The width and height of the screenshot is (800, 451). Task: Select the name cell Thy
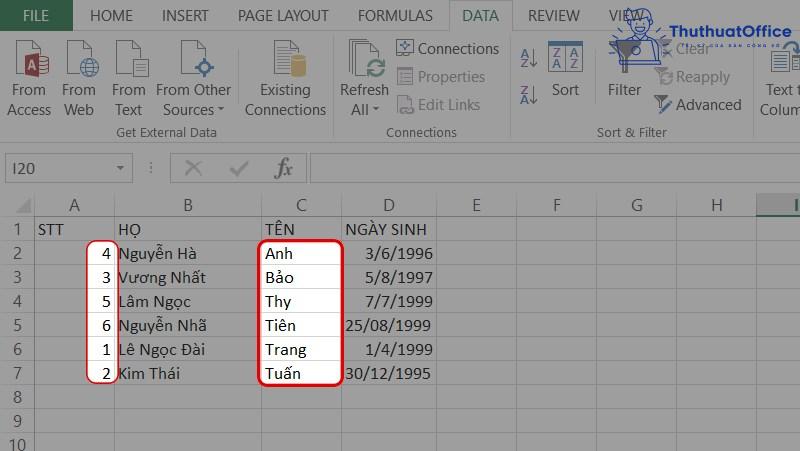tap(302, 302)
